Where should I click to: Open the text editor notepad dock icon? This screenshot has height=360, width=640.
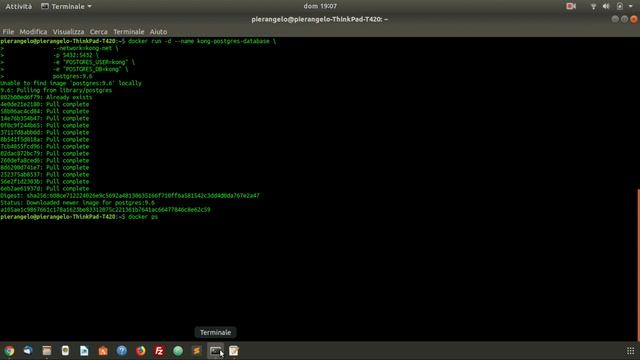pyautogui.click(x=234, y=351)
